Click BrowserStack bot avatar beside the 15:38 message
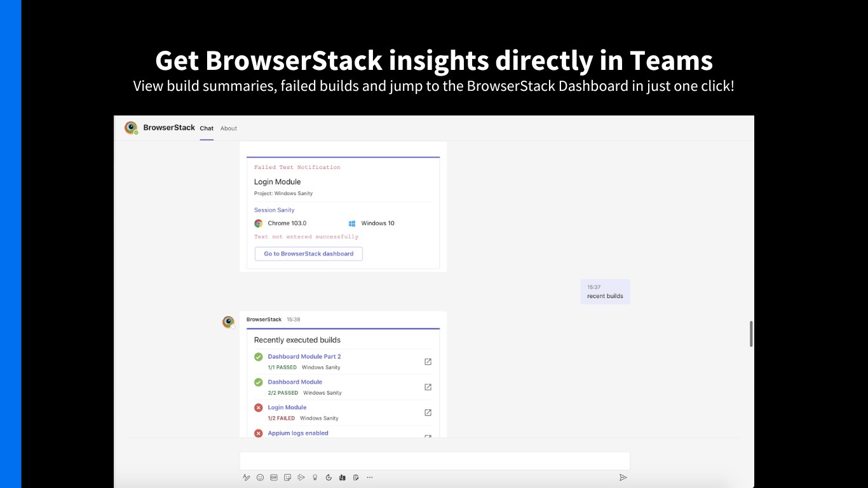This screenshot has width=868, height=488. (x=228, y=322)
